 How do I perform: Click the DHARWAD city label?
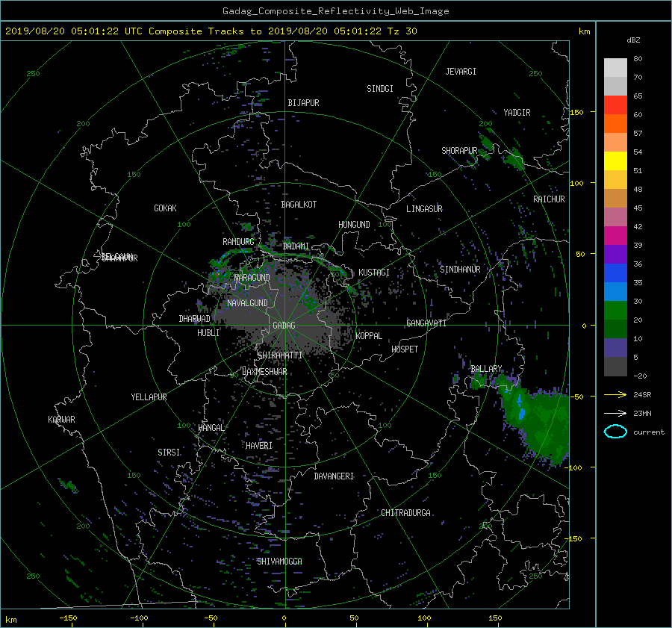[x=195, y=319]
